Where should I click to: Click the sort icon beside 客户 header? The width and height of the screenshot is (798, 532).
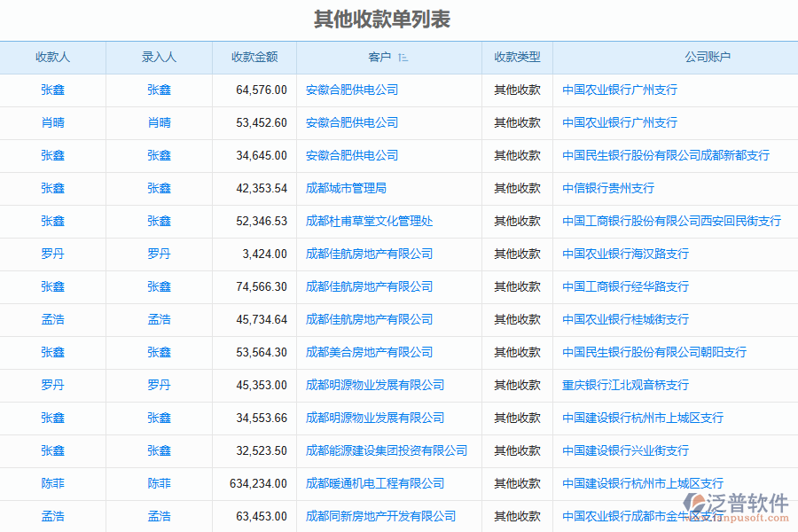pyautogui.click(x=403, y=58)
